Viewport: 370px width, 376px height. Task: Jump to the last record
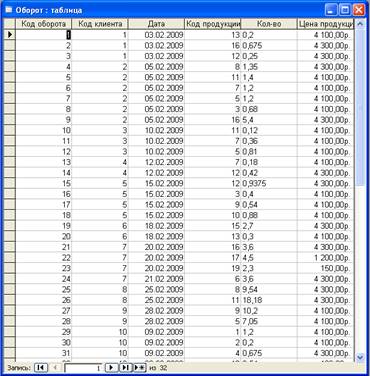pyautogui.click(x=126, y=368)
